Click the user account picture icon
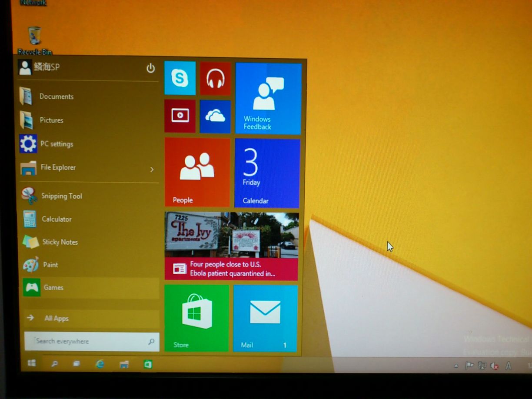This screenshot has height=399, width=532. pyautogui.click(x=25, y=67)
